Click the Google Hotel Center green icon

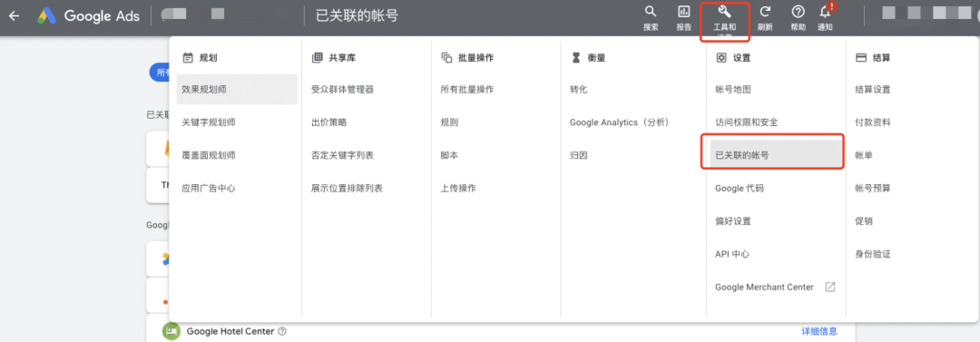click(171, 331)
